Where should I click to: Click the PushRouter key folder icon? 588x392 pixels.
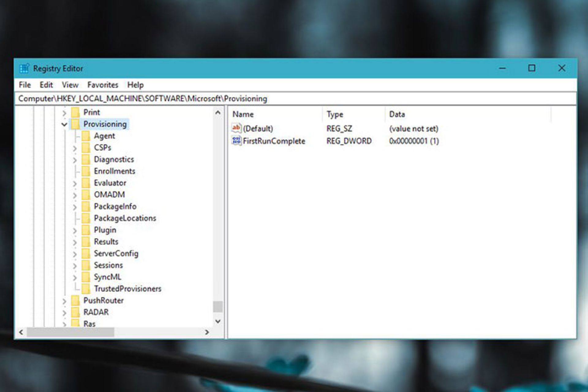(x=75, y=300)
